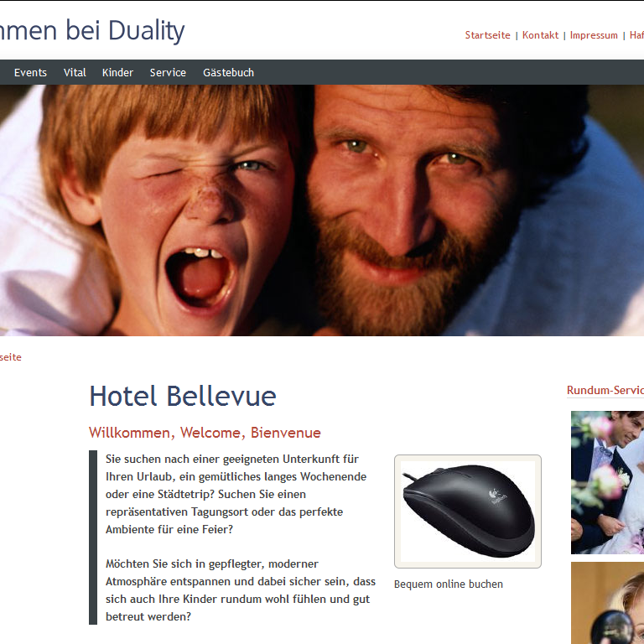Open the blonde woman thumbnail below
Image resolution: width=644 pixels, height=644 pixels.
point(607,603)
